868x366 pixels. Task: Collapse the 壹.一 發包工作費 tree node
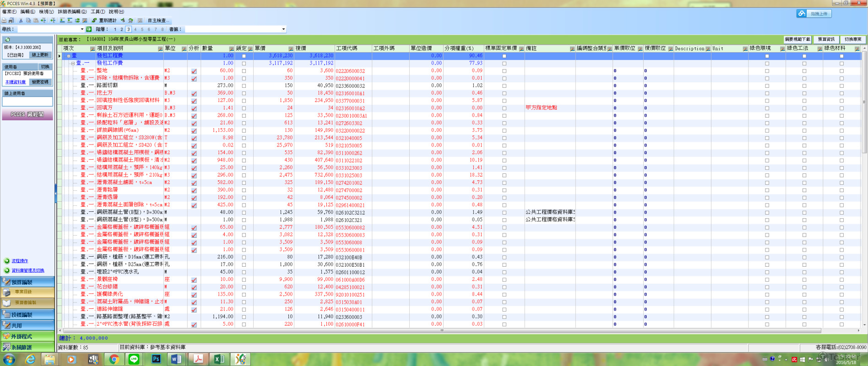(x=72, y=63)
